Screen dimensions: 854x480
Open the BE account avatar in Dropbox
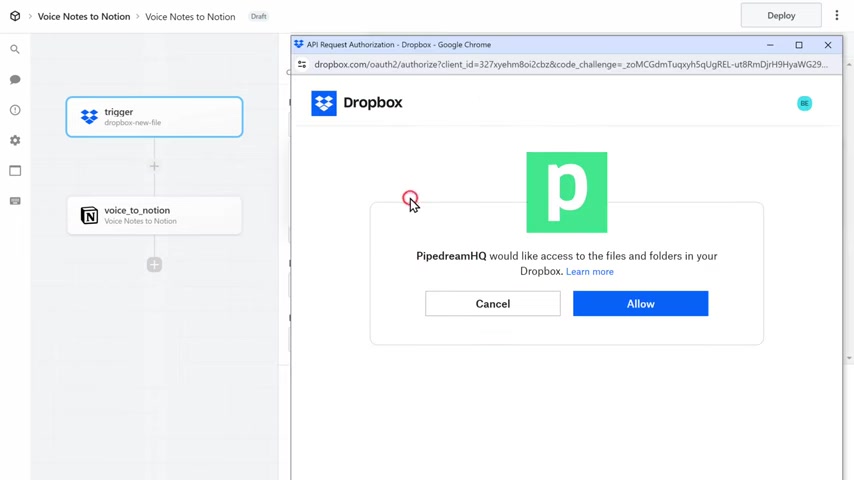pos(804,104)
